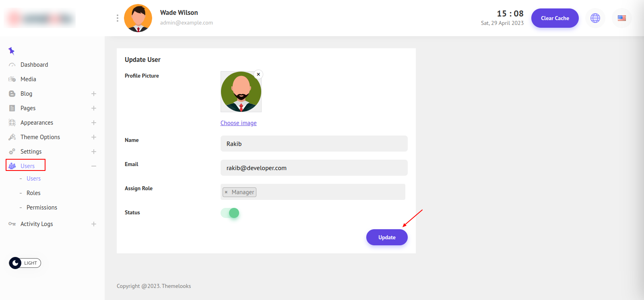Screen dimensions: 644x300
Task: Remove the Manager role tag
Action: [226, 192]
